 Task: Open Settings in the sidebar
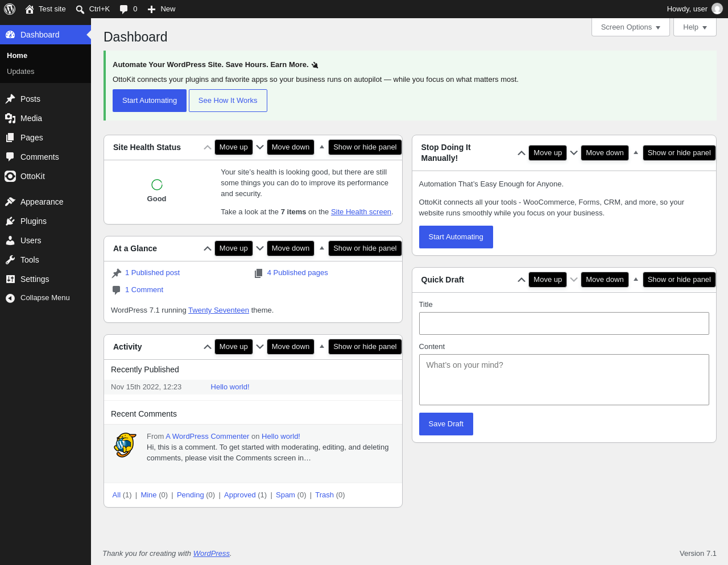click(45, 279)
